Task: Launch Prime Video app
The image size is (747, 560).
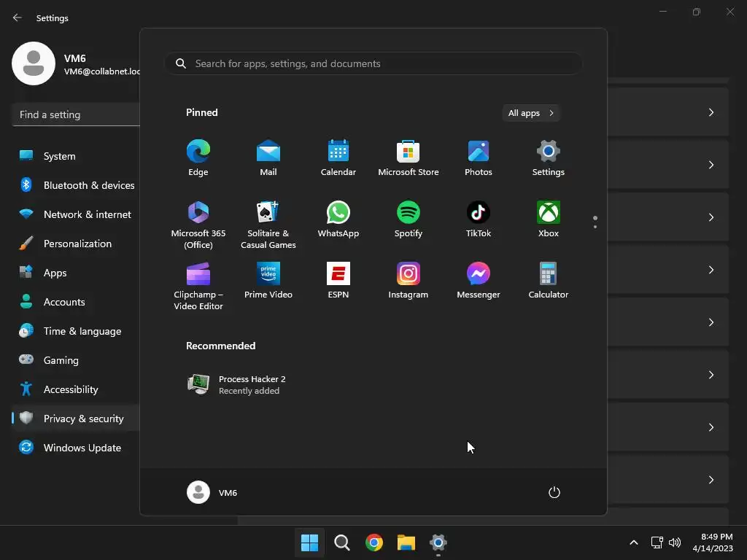Action: pos(268,281)
